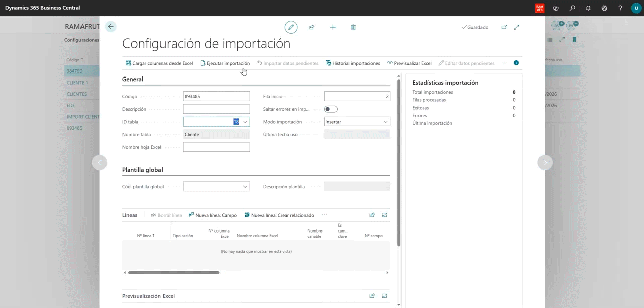Click the share icon in header
The width and height of the screenshot is (644, 308).
click(311, 27)
